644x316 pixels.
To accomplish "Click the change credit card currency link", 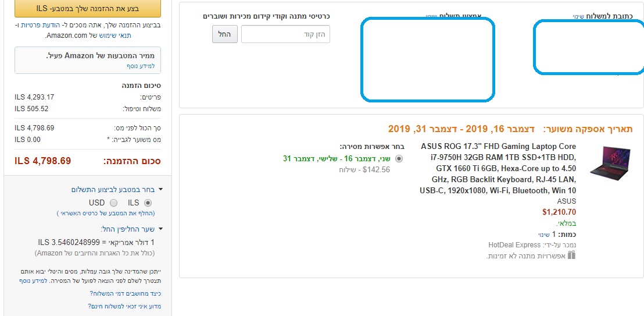I will 106,213.
